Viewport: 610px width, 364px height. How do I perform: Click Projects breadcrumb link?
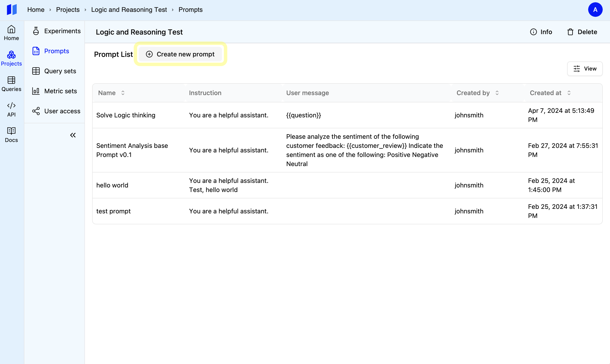click(x=68, y=10)
